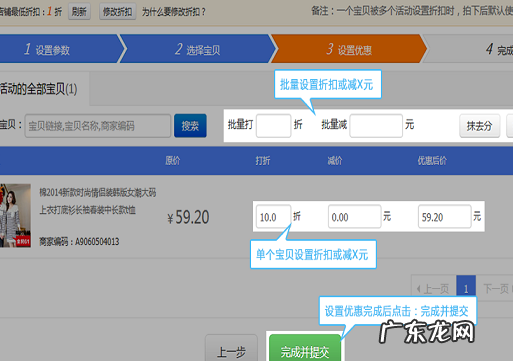
Task: Open the 为什么要修改折扣 link
Action: tap(174, 12)
